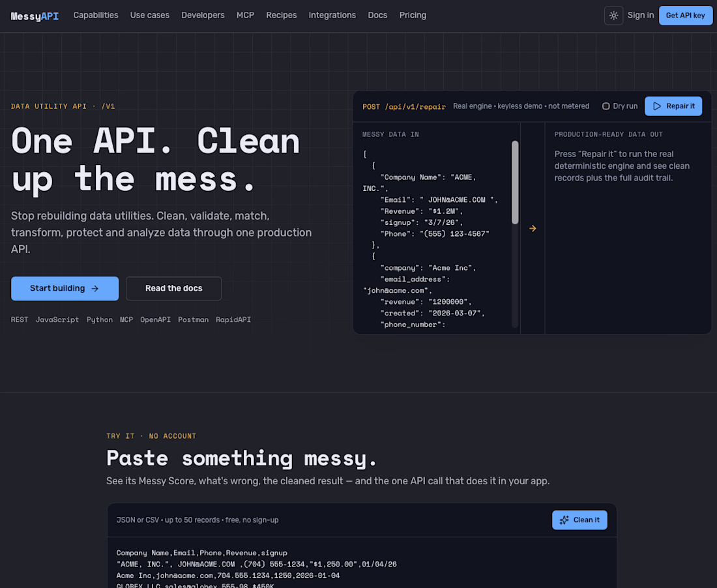This screenshot has height=588, width=717.
Task: Click the Get API key button
Action: [x=686, y=16]
